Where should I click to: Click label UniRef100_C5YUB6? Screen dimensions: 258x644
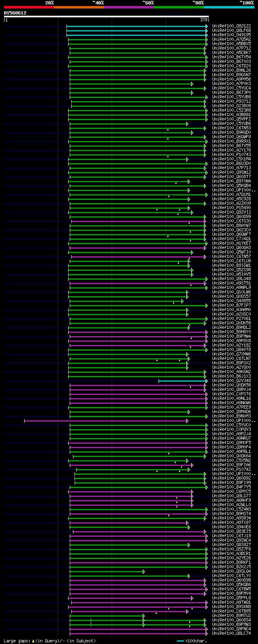[231, 123]
